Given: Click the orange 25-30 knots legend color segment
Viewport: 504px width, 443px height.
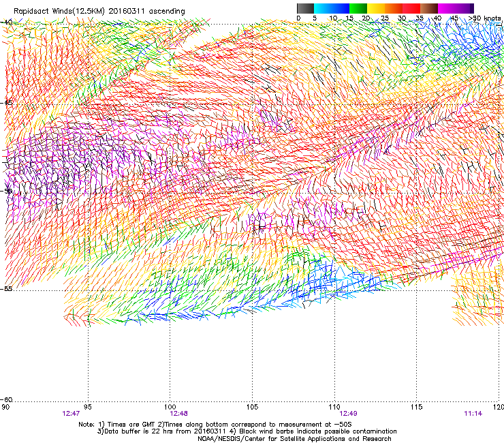Looking at the screenshot, I should click(394, 8).
